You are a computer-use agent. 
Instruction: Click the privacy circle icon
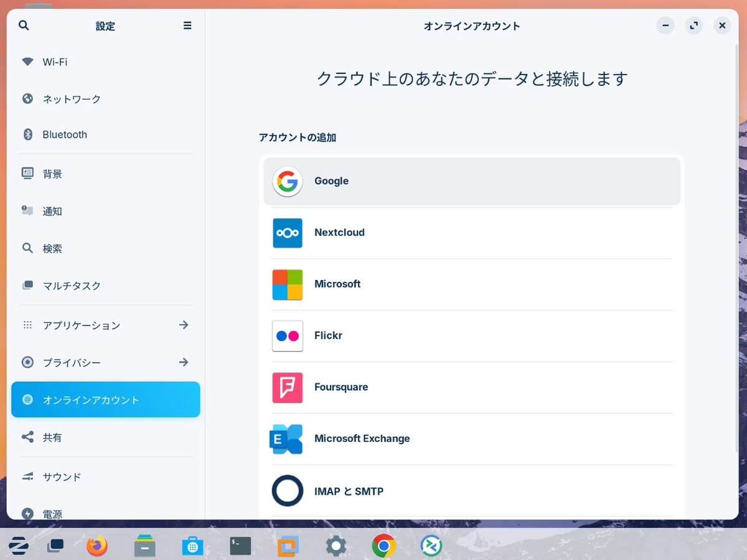click(27, 362)
